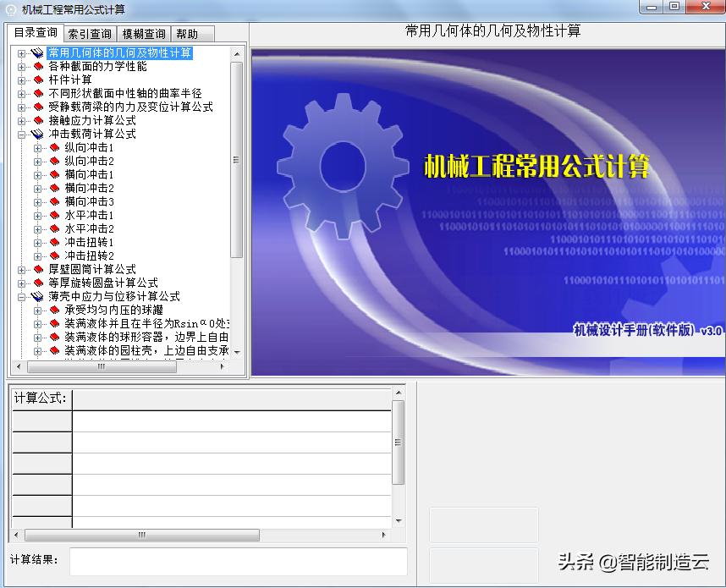Open the 帮助 tab

click(187, 34)
